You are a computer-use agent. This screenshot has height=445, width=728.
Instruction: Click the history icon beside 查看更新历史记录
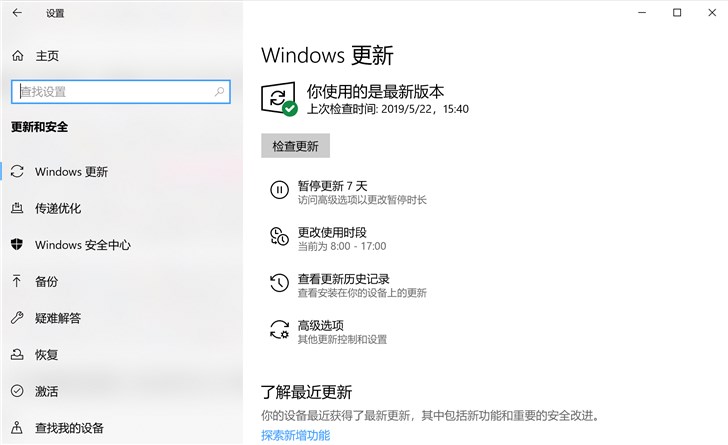tap(279, 284)
